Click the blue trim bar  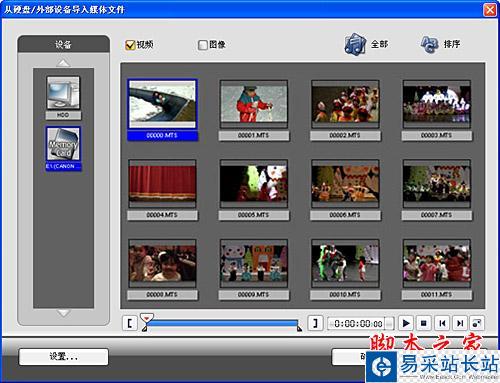(x=222, y=323)
